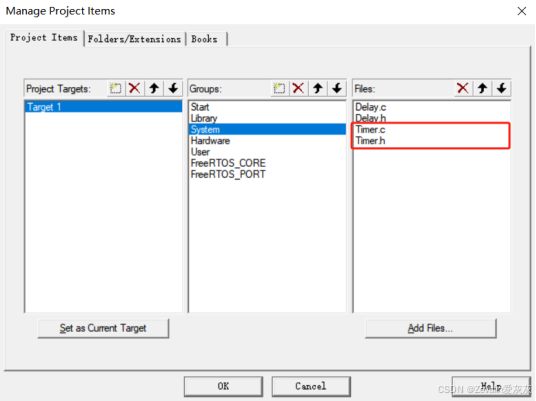Click the Cancel button

(x=311, y=386)
